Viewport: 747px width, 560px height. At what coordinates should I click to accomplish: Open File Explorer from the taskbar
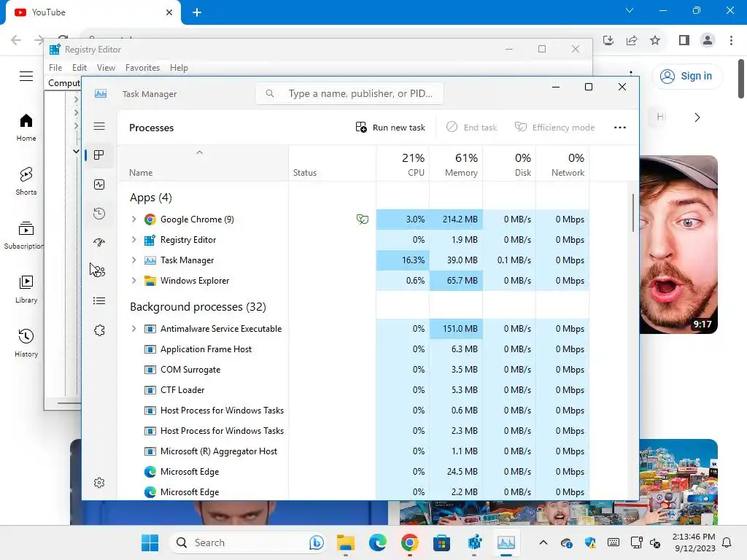tap(345, 542)
